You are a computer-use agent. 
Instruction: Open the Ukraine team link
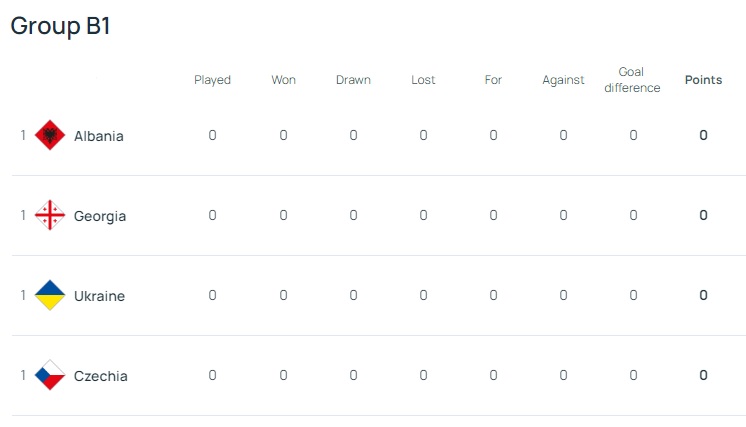(x=99, y=296)
